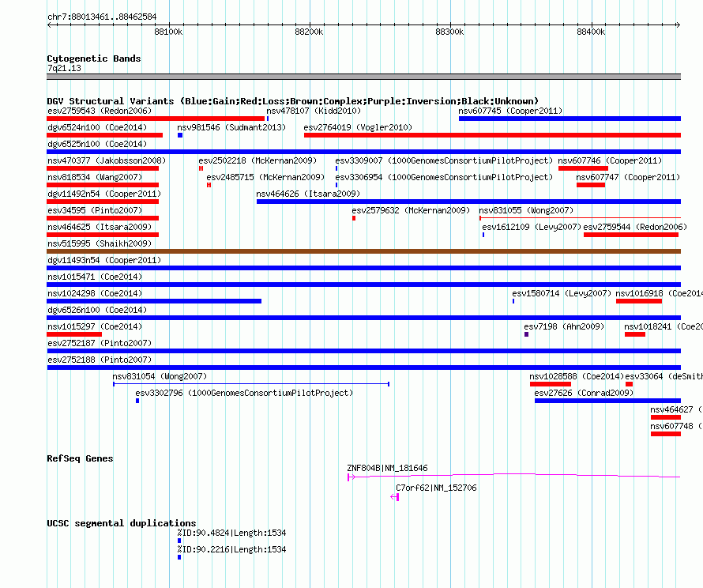Click the C7orf62 gene arrow glyph
This screenshot has height=588, width=703.
(394, 497)
